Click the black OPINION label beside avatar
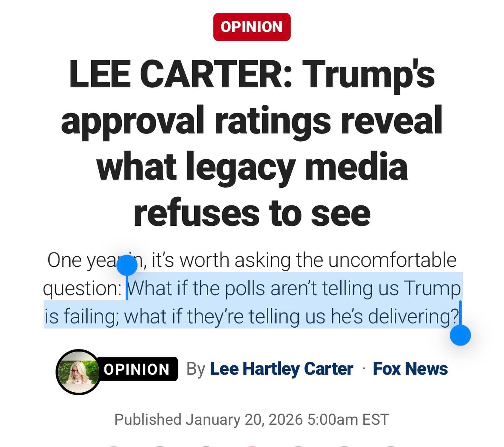 tap(137, 369)
